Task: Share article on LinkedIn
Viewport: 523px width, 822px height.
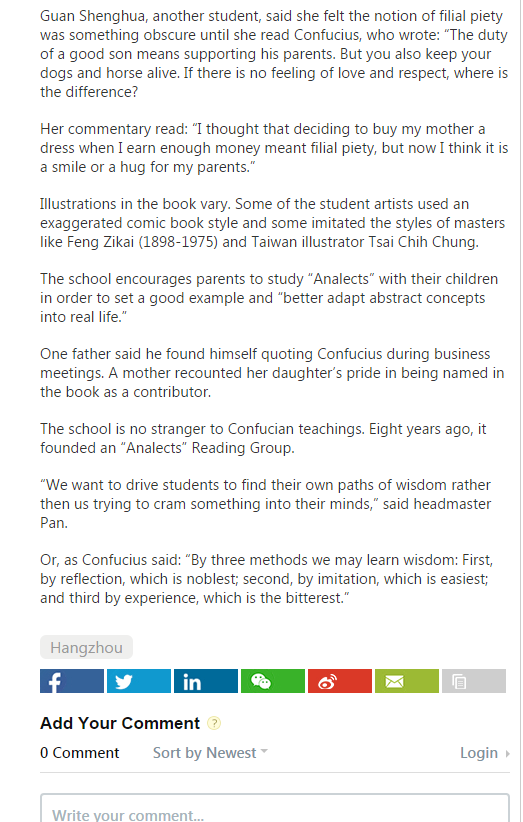Action: pos(206,681)
